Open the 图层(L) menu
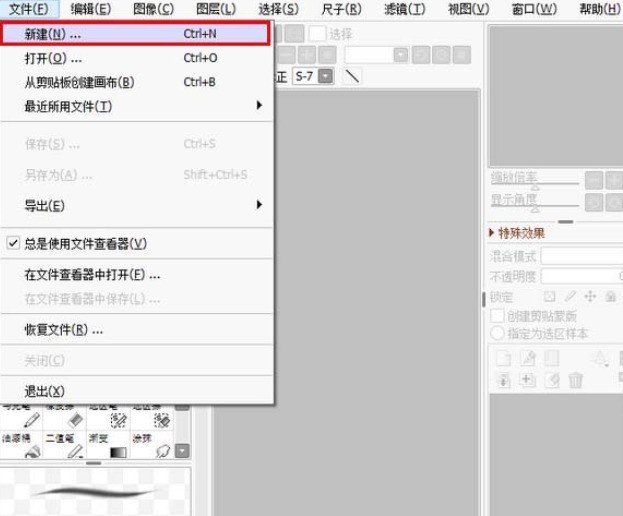623x516 pixels. [x=216, y=9]
